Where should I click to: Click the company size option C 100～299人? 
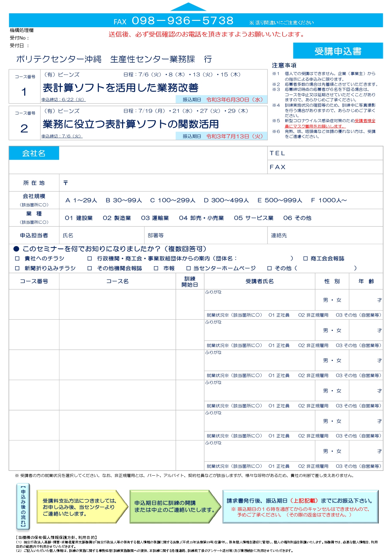173,200
